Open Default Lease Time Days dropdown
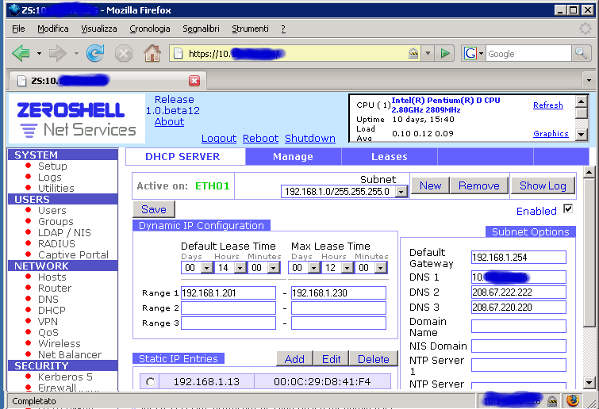 pos(207,268)
